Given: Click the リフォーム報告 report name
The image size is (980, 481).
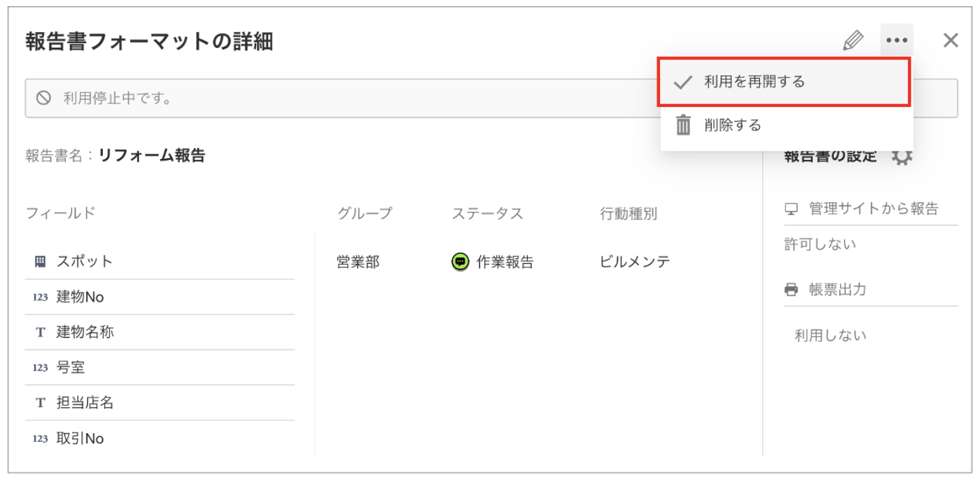Looking at the screenshot, I should coord(151,156).
